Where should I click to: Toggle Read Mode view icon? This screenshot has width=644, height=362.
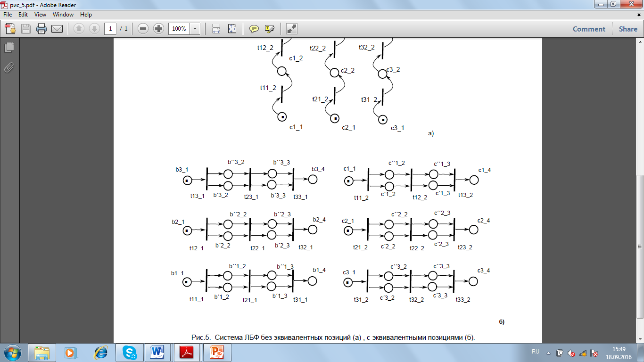pos(292,29)
